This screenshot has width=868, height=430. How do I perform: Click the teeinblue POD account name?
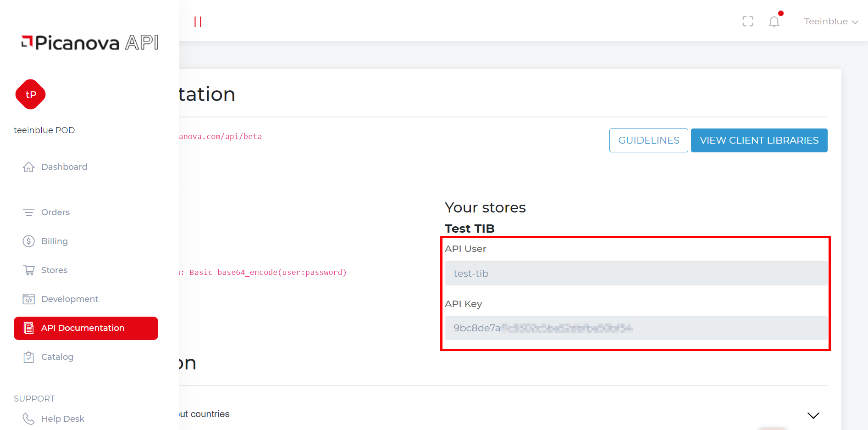click(44, 130)
